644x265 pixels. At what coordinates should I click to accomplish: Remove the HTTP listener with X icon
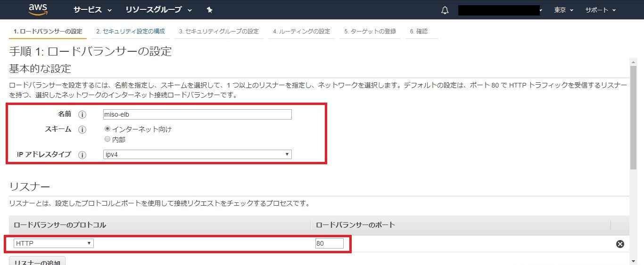(620, 244)
